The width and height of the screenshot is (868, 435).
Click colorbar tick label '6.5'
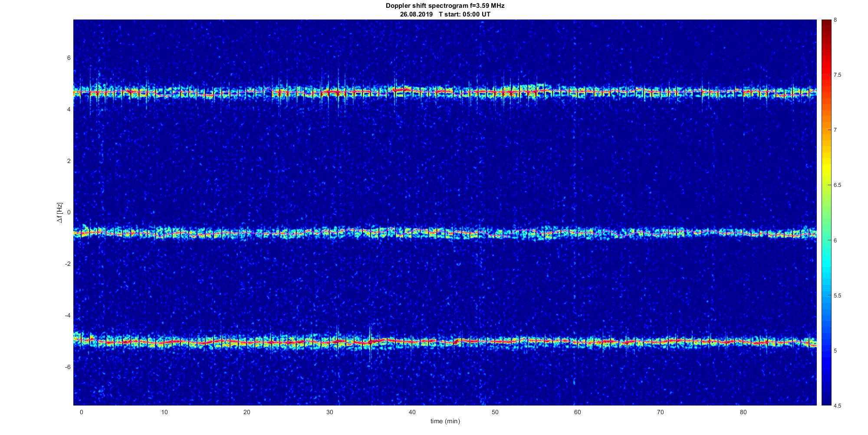pos(837,185)
